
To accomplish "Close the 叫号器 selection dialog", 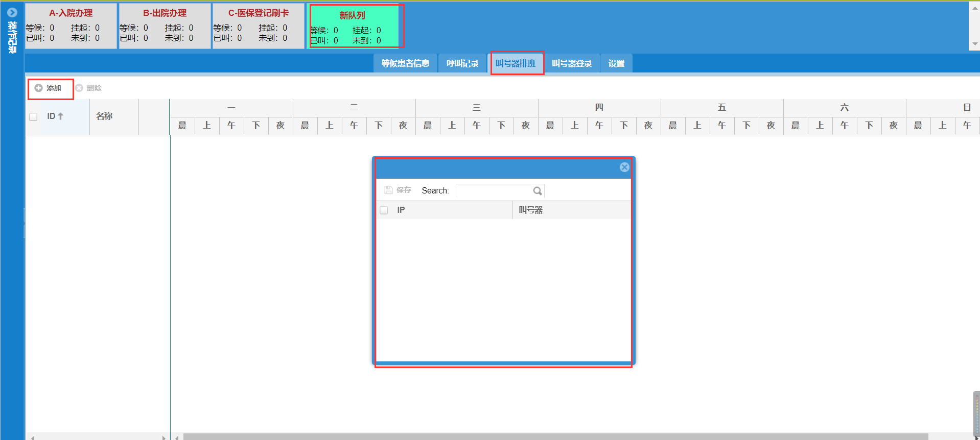I will tap(624, 167).
